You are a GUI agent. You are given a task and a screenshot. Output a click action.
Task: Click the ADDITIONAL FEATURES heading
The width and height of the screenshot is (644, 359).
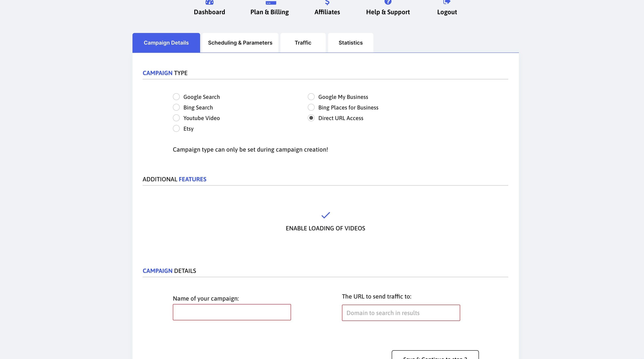tap(174, 179)
